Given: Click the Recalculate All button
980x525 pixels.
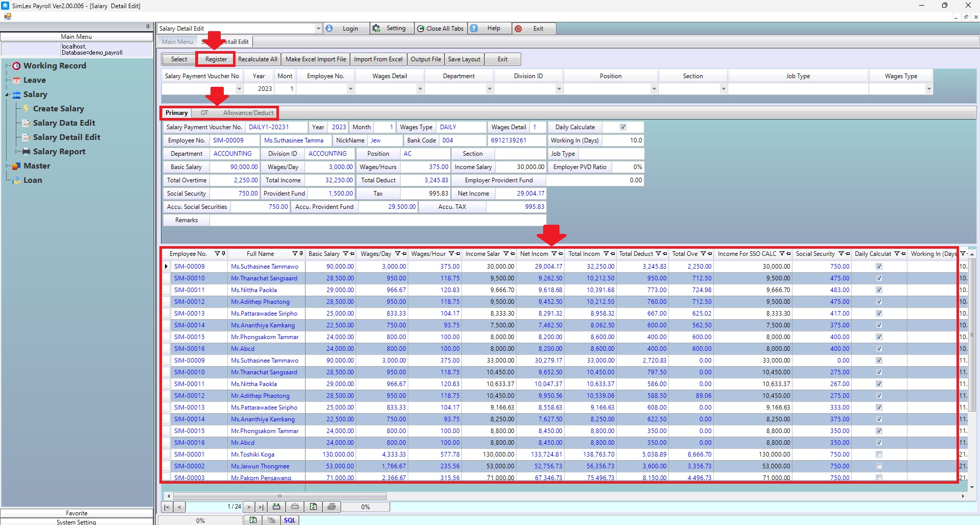Looking at the screenshot, I should (x=258, y=59).
